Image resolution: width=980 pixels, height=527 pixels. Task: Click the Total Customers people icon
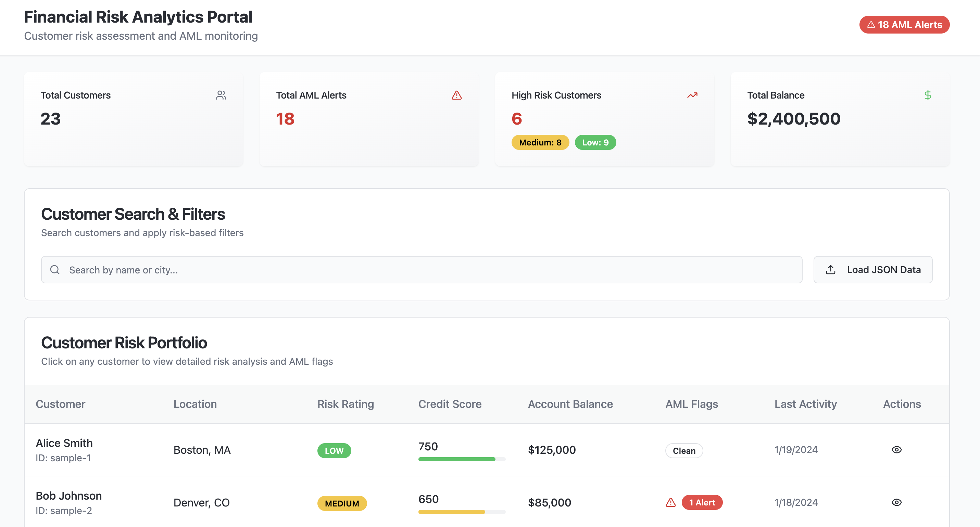tap(221, 95)
